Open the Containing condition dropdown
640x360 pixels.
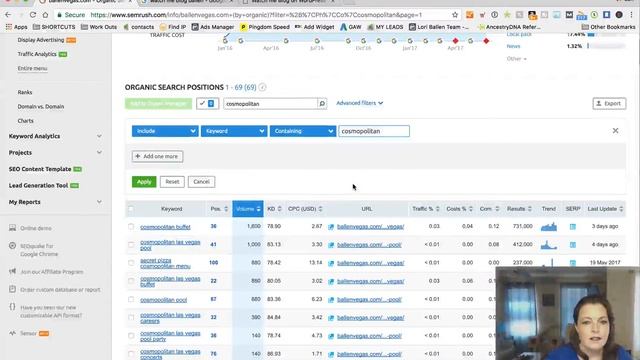(x=303, y=131)
